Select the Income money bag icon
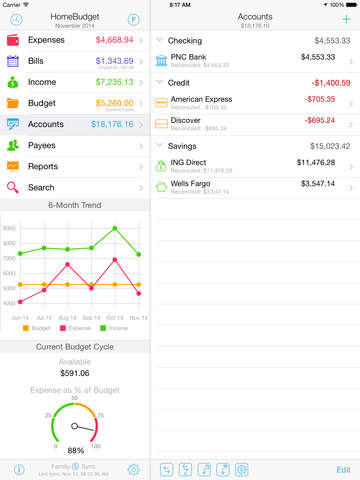This screenshot has height=480, width=360. click(13, 82)
